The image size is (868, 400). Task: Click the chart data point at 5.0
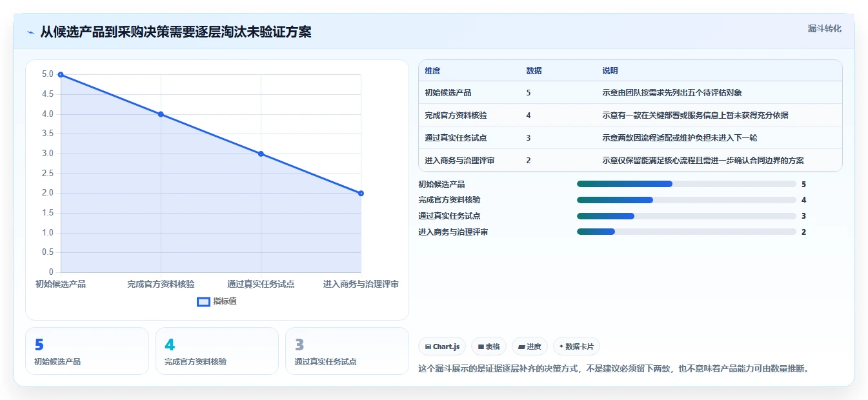pyautogui.click(x=61, y=75)
